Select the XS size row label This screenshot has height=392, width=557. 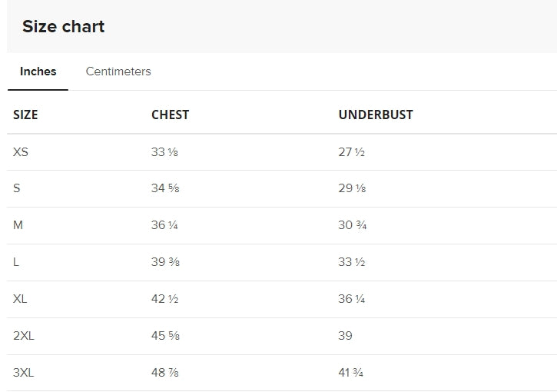[x=21, y=152]
